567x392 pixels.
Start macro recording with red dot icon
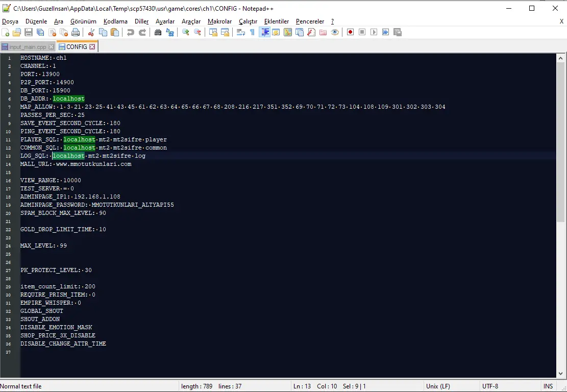click(x=350, y=32)
